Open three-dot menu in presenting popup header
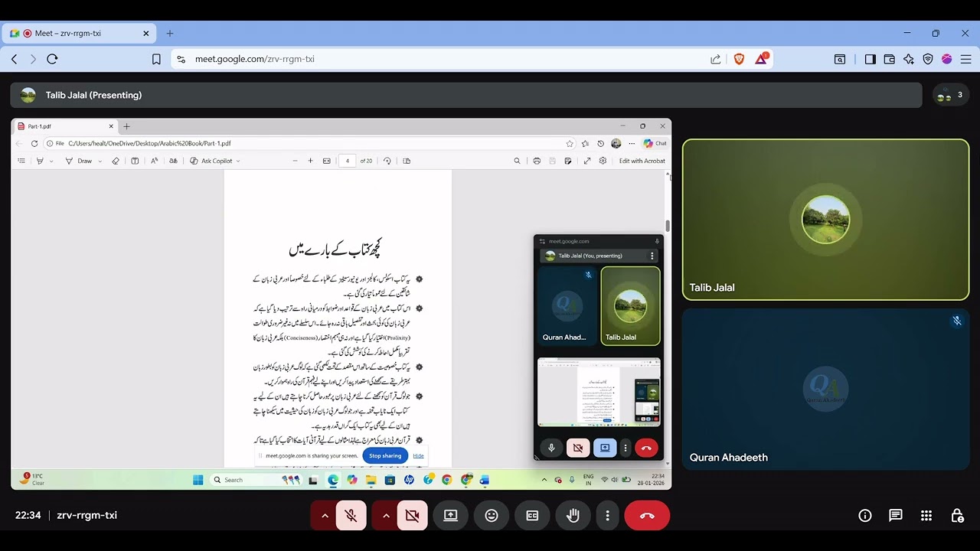Image resolution: width=980 pixels, height=551 pixels. pos(652,256)
